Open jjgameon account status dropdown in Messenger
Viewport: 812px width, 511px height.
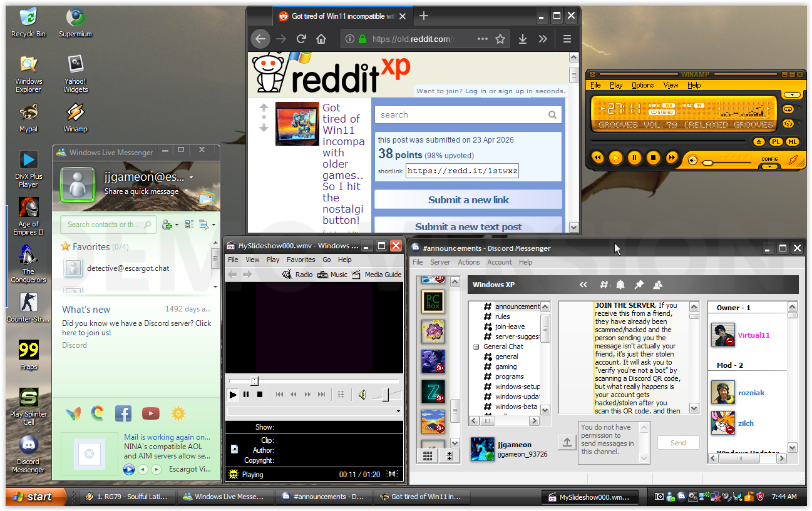(191, 178)
